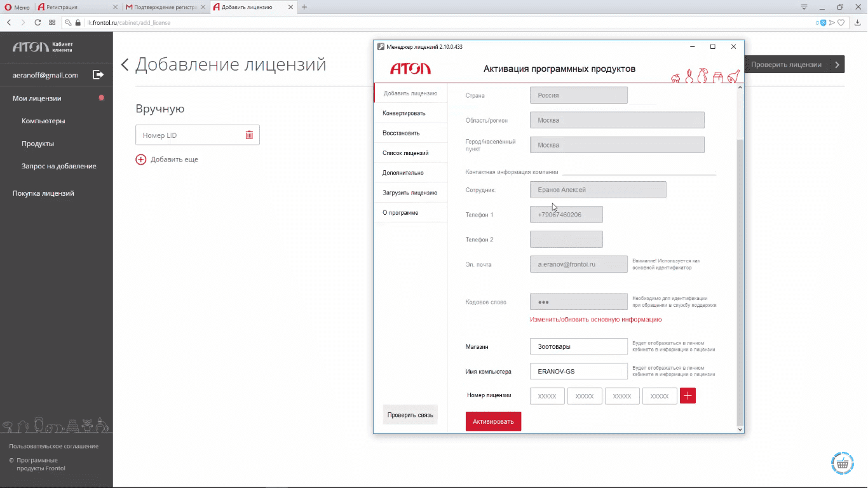Open Дополнительно in license manager sidebar
This screenshot has width=868, height=488.
point(410,173)
